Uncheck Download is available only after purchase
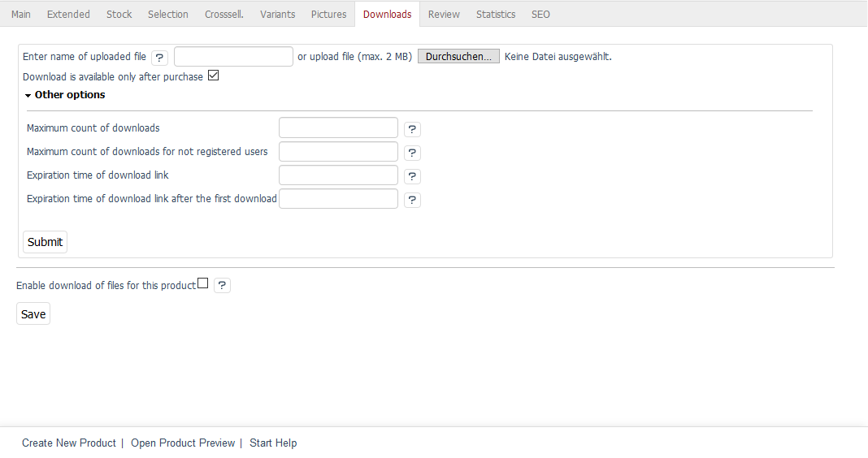Image resolution: width=868 pixels, height=458 pixels. (213, 76)
